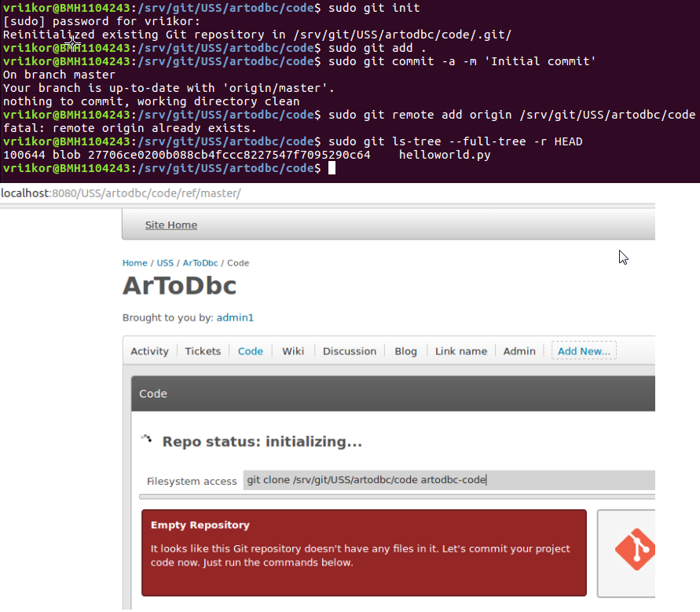The image size is (700, 612).
Task: Open the Discussion tab
Action: coord(349,351)
